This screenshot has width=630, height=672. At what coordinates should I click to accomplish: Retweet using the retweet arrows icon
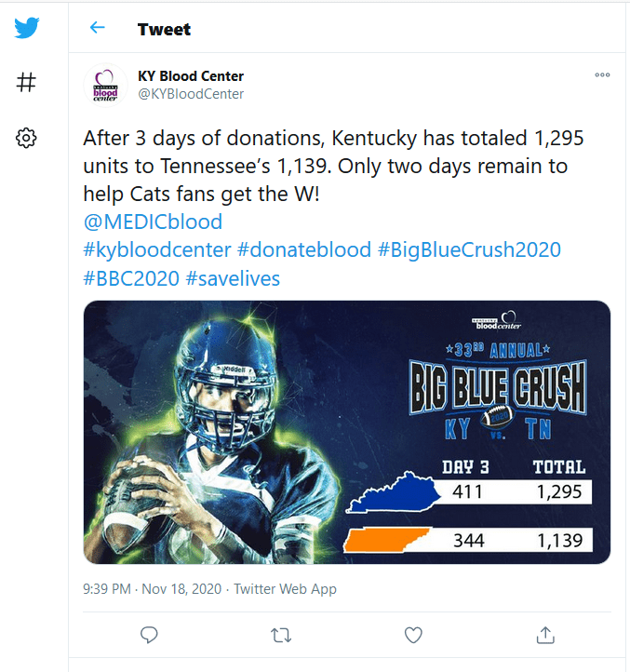coord(281,635)
